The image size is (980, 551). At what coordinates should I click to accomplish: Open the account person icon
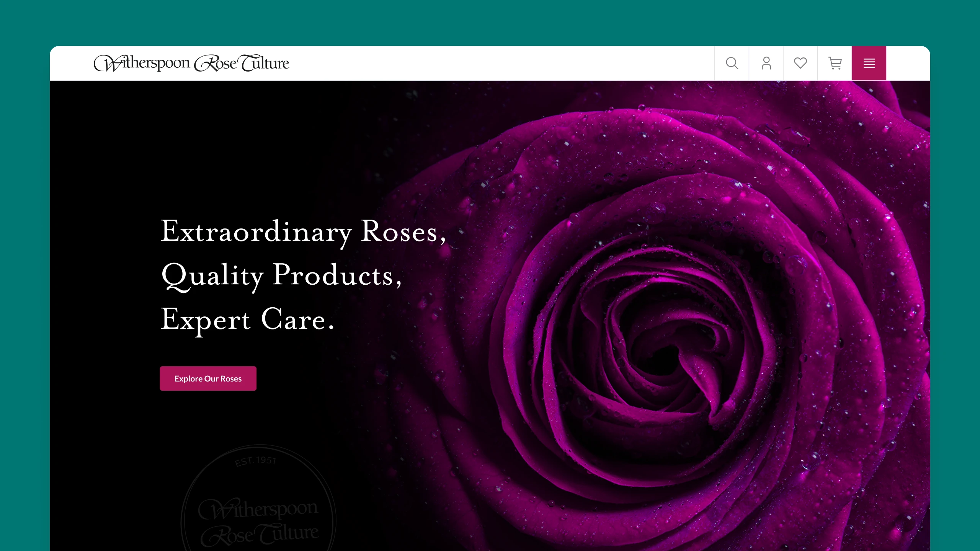(x=766, y=63)
